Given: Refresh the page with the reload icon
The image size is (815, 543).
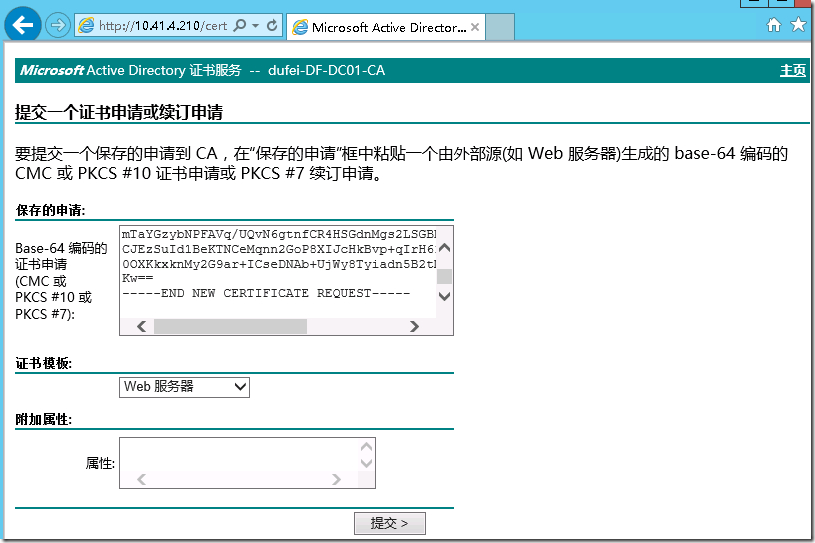Looking at the screenshot, I should (272, 25).
